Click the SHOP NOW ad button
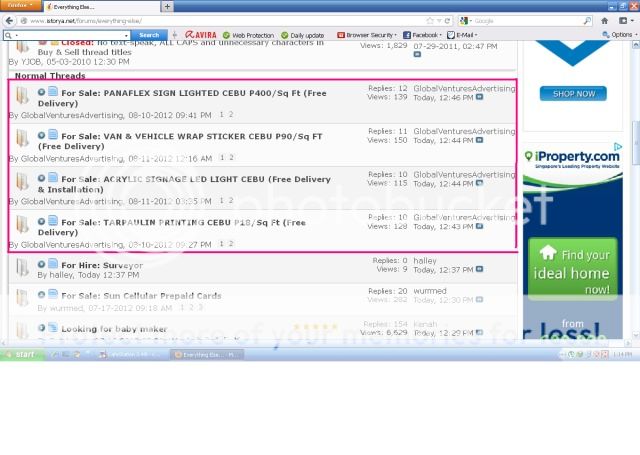 (x=572, y=93)
